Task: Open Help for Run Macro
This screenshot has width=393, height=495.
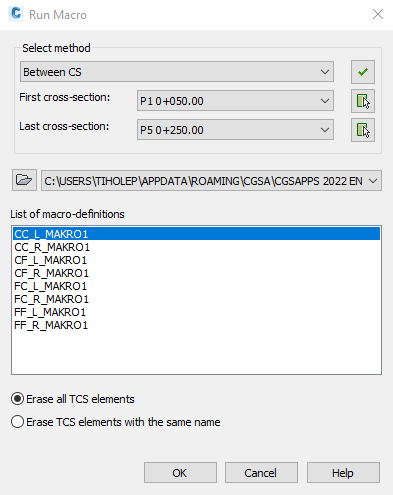Action: click(x=343, y=473)
